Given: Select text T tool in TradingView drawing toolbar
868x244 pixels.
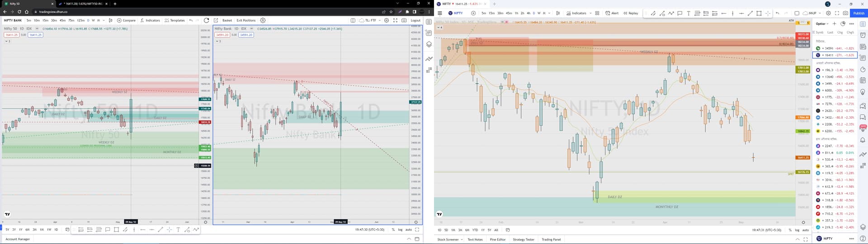Looking at the screenshot, I should coord(689,13).
